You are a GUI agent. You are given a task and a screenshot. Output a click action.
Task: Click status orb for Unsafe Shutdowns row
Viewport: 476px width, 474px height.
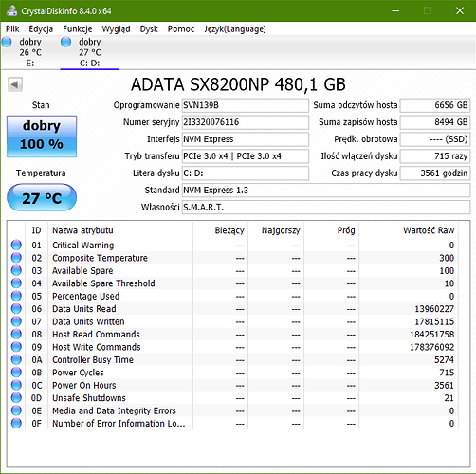16,398
